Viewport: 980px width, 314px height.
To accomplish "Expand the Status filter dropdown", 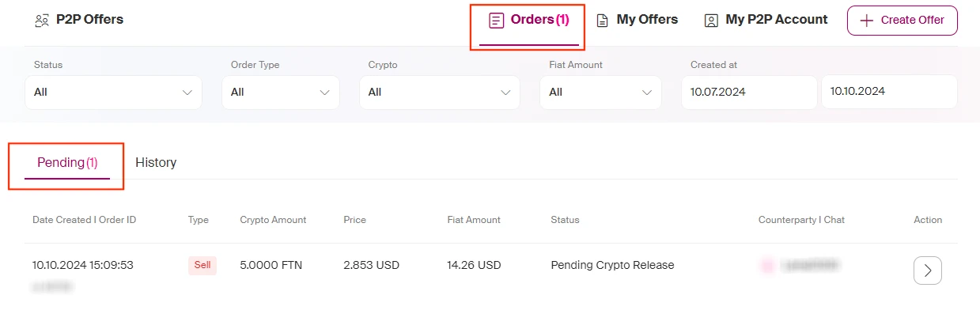I will point(114,93).
